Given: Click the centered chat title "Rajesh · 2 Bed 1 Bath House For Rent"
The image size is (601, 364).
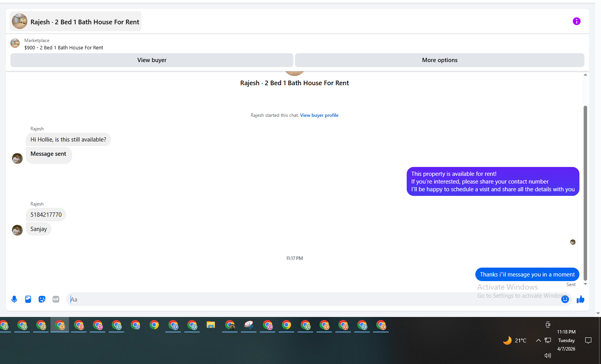Looking at the screenshot, I should [295, 83].
